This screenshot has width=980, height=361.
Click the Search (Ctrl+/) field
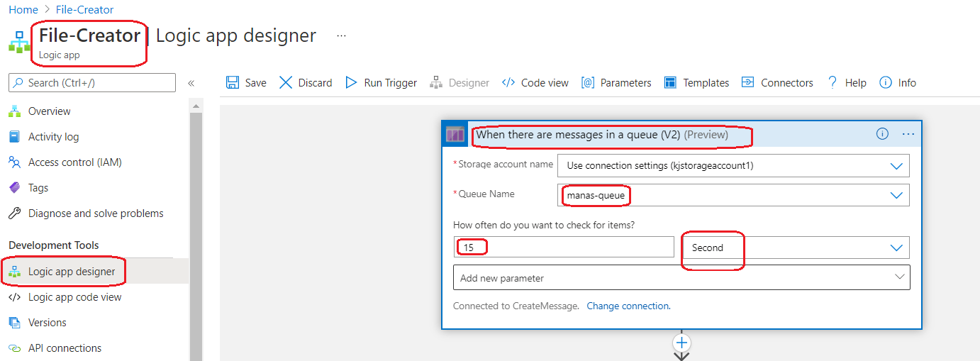tap(92, 83)
